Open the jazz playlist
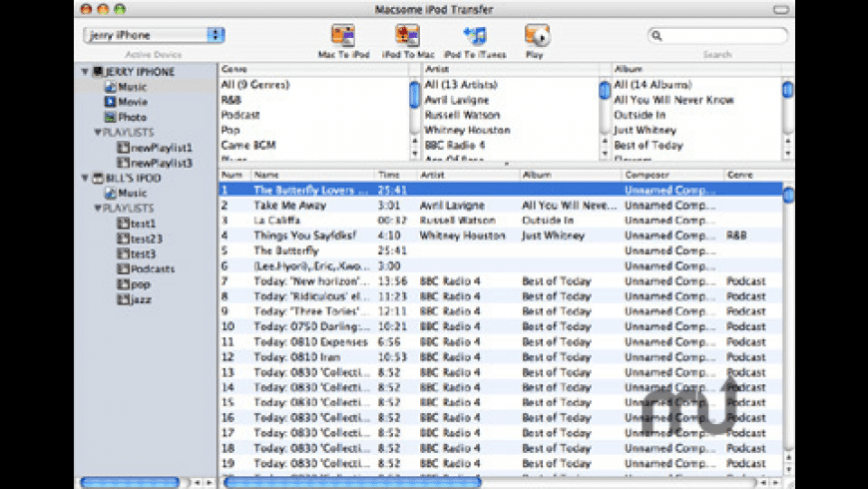Screen dimensions: 868x489 click(141, 299)
